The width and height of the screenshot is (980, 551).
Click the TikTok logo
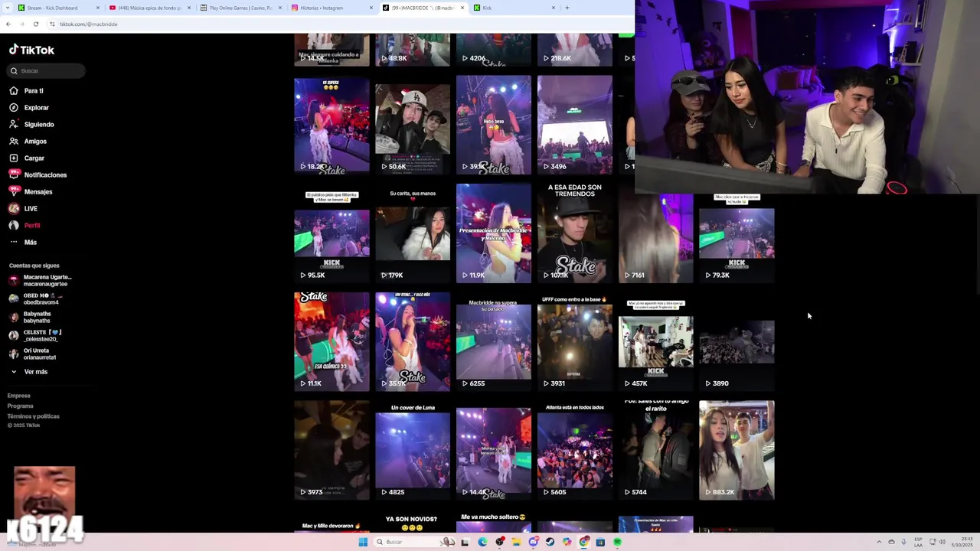[31, 50]
